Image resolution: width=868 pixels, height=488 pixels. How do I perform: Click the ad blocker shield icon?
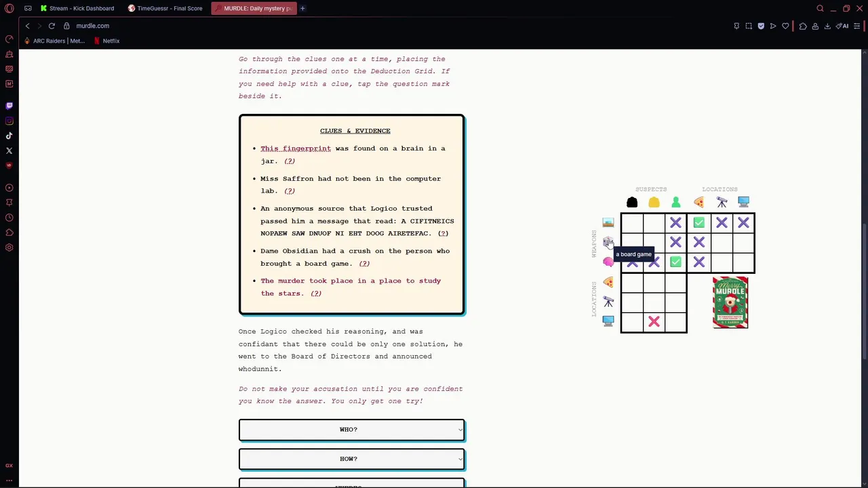[761, 26]
